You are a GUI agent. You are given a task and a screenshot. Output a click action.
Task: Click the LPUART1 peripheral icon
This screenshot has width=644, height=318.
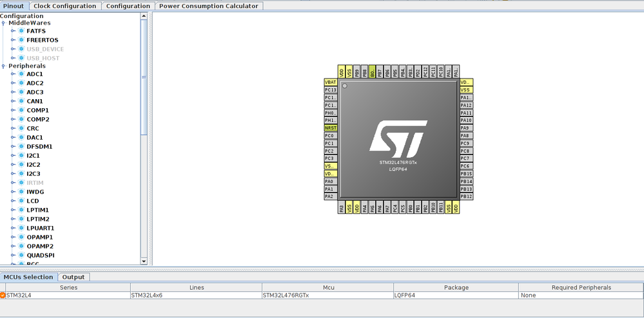[21, 228]
